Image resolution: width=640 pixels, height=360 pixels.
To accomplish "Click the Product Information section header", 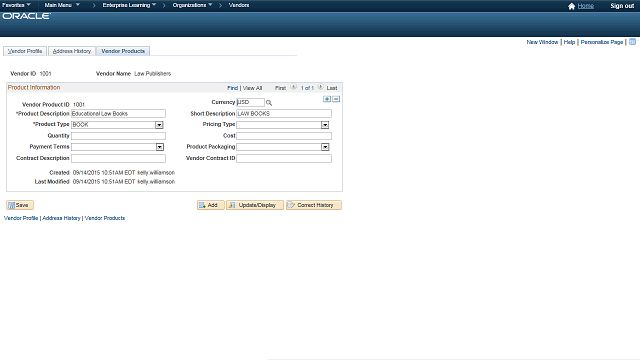I will click(x=34, y=87).
